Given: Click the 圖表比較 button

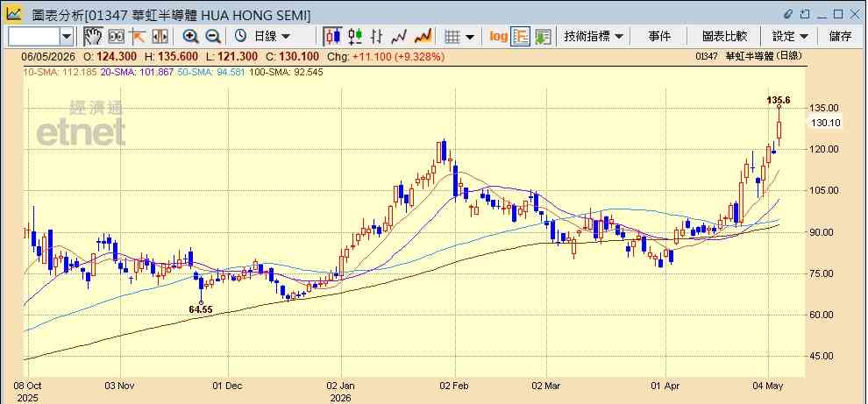Looking at the screenshot, I should 724,37.
